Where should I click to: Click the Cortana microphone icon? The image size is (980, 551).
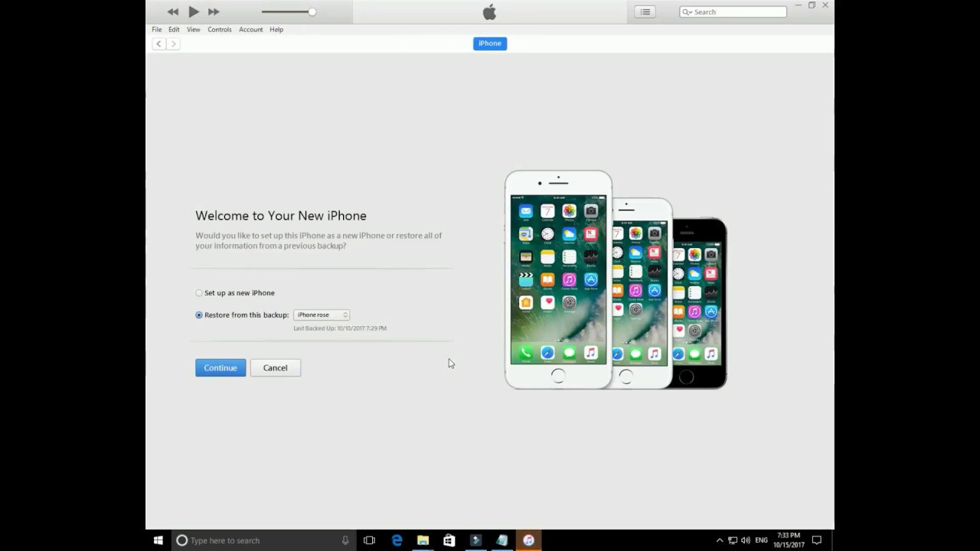346,540
